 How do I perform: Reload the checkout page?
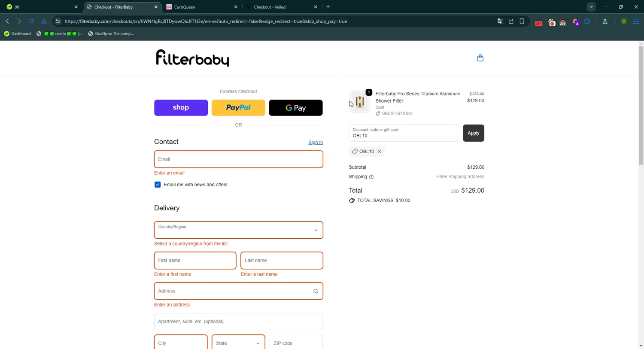tap(31, 21)
